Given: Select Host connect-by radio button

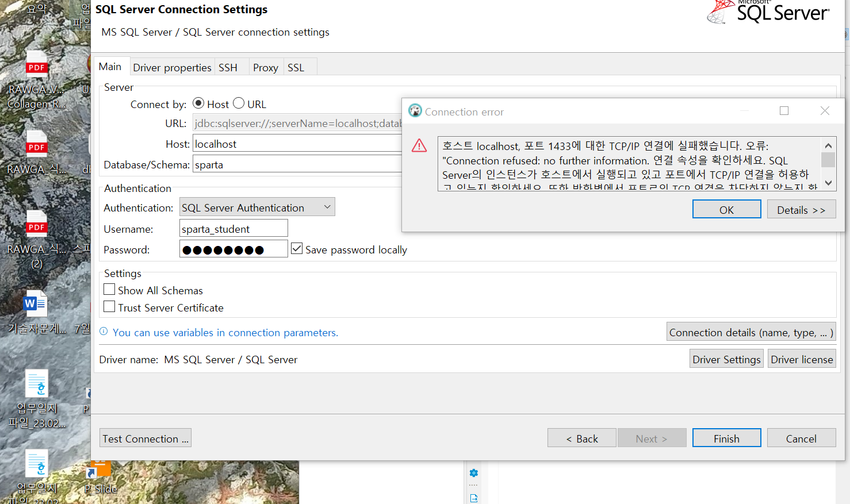Looking at the screenshot, I should click(198, 103).
